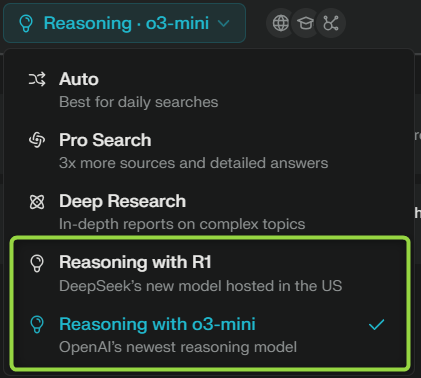Choose Pro Search from the menu
The height and width of the screenshot is (378, 421).
point(209,151)
